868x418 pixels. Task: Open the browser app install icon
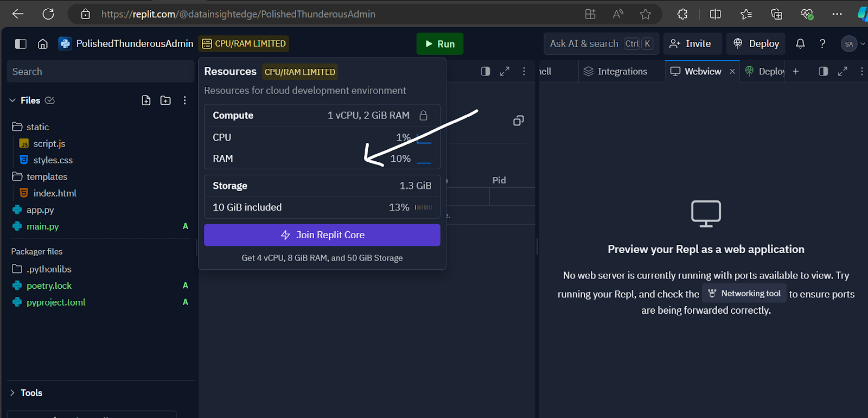coord(590,14)
